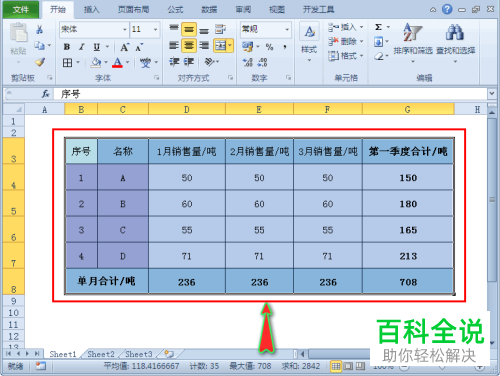Apply red font color A
500x376 pixels.
[117, 62]
